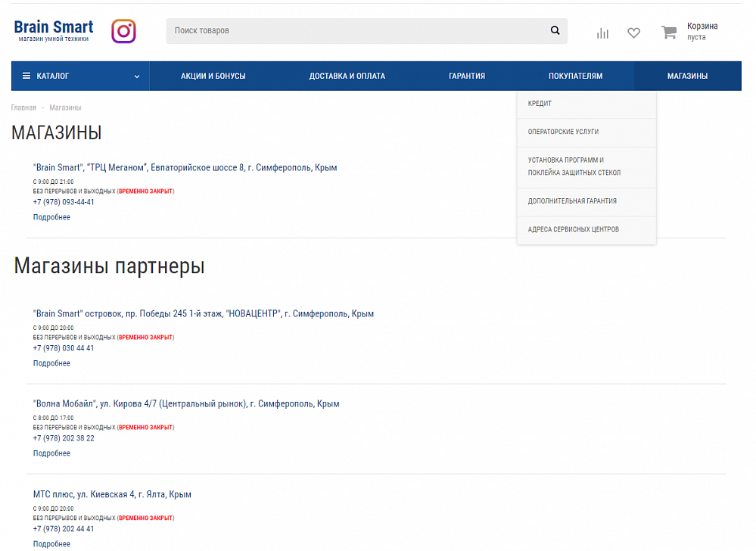Open Акции и бонусы menu item
The width and height of the screenshot is (756, 551).
point(213,76)
